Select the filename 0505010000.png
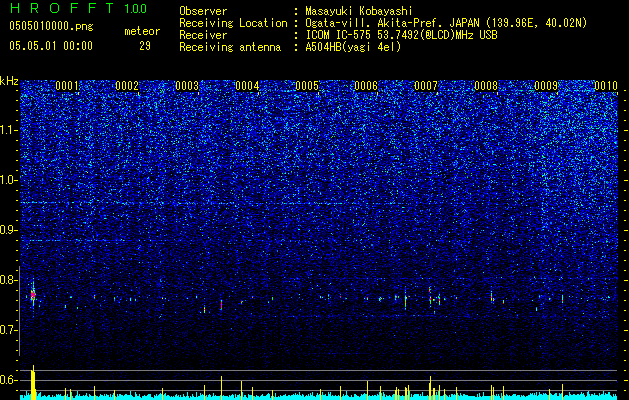629x400 pixels. click(51, 26)
